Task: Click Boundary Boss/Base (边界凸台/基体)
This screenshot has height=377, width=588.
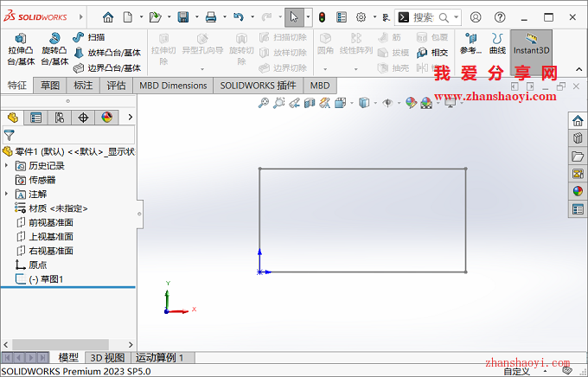Action: click(107, 68)
